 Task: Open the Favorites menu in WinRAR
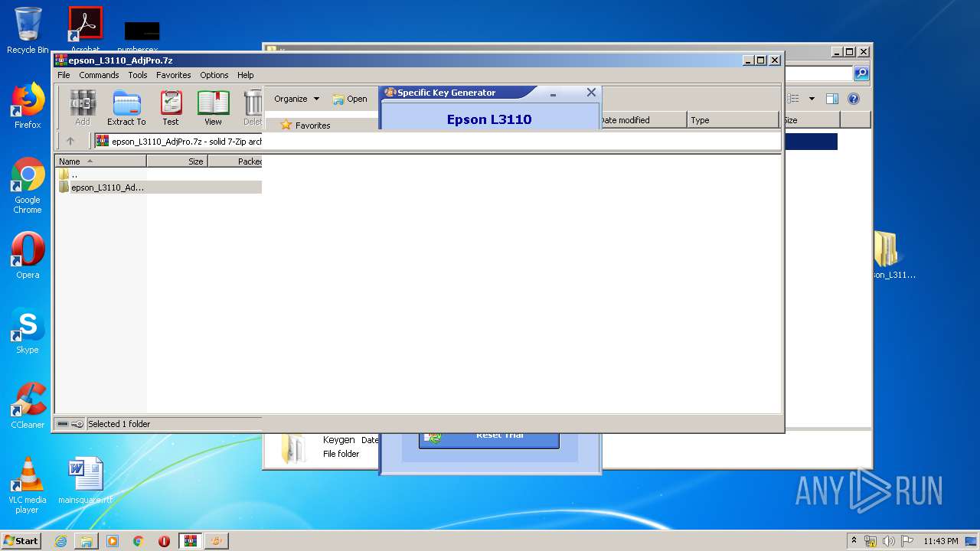174,75
